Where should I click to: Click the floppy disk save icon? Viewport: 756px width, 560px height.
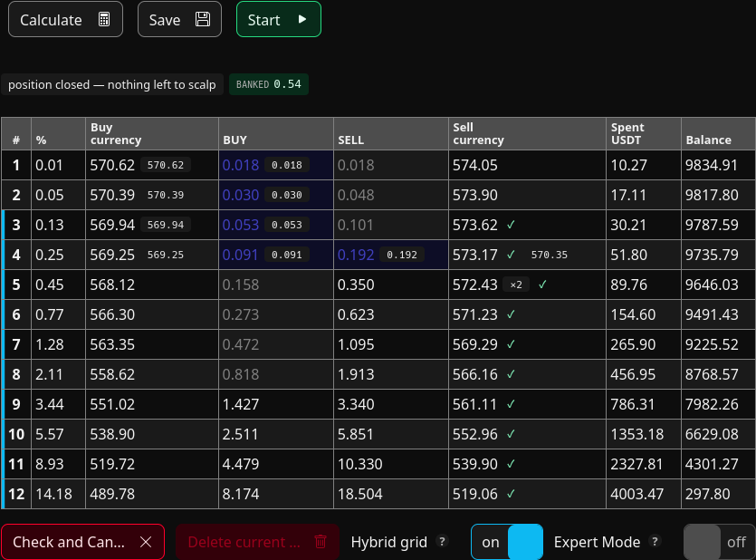(x=203, y=19)
